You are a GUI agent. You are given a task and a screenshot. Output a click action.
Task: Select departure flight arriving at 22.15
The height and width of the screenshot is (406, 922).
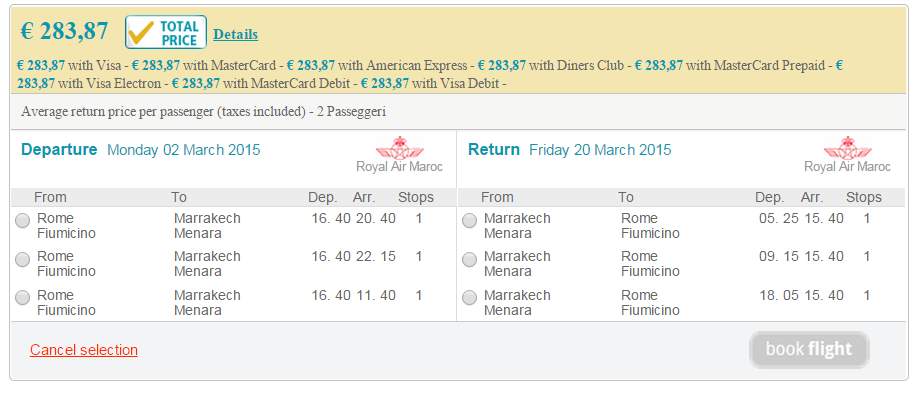coord(22,259)
